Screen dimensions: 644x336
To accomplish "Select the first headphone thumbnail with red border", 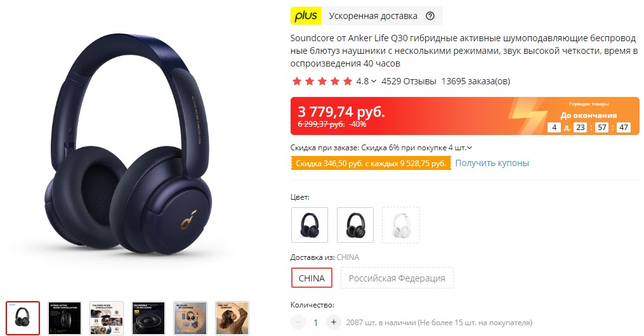I will [23, 318].
